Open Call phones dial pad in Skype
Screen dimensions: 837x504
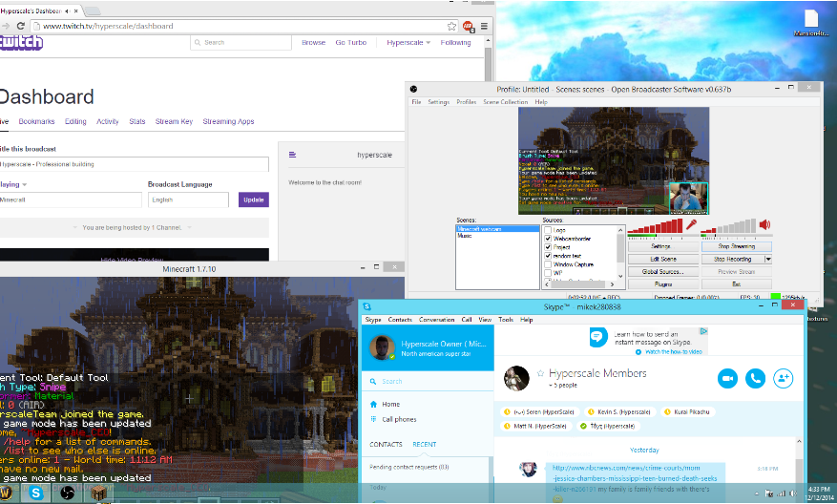pos(373,419)
